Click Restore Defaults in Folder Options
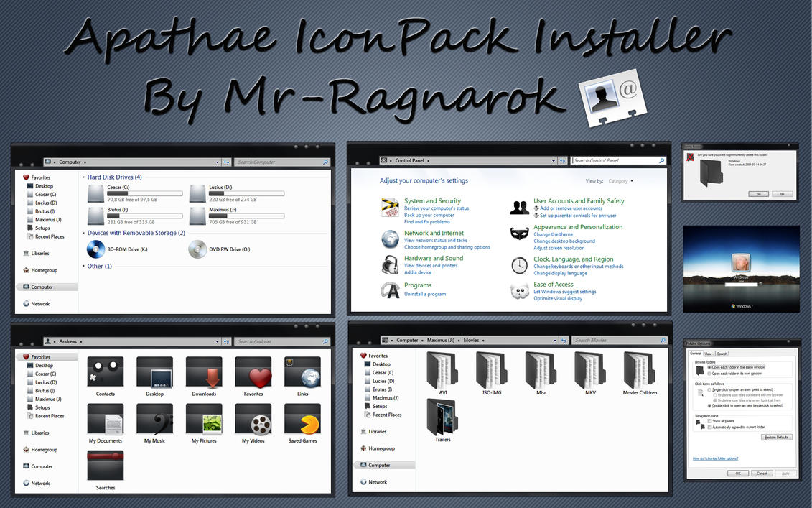The width and height of the screenshot is (812, 508). (777, 437)
